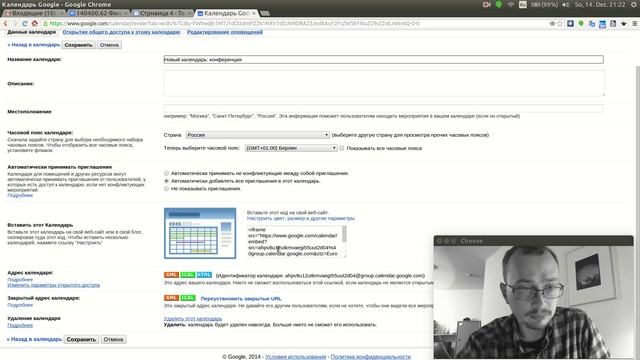Click green ICAL badge in Адрес календаря row

point(187,275)
